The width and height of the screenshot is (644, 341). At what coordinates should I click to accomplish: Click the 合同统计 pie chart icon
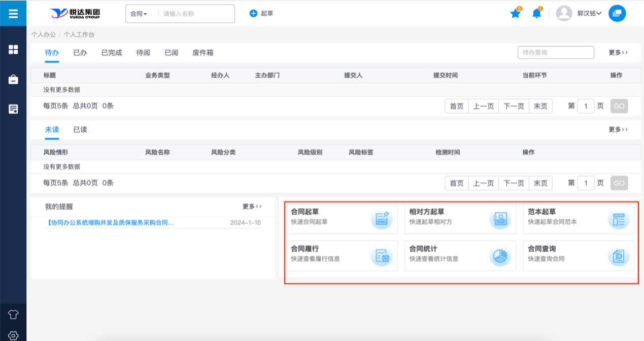[x=500, y=256]
